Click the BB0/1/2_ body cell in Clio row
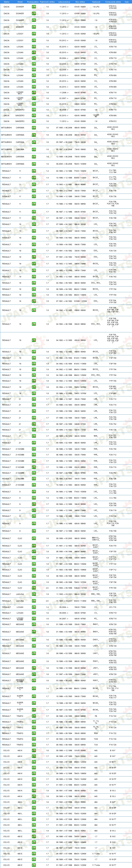 [96, 539]
